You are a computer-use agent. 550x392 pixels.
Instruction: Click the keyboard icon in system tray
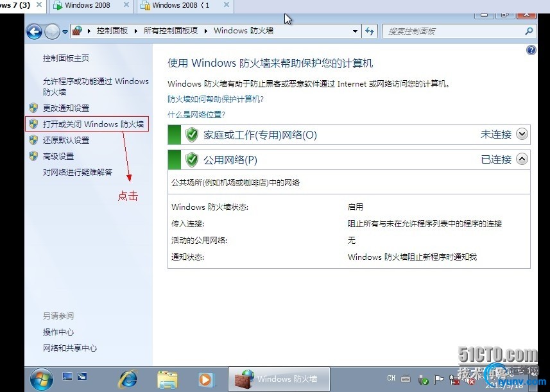click(x=406, y=379)
